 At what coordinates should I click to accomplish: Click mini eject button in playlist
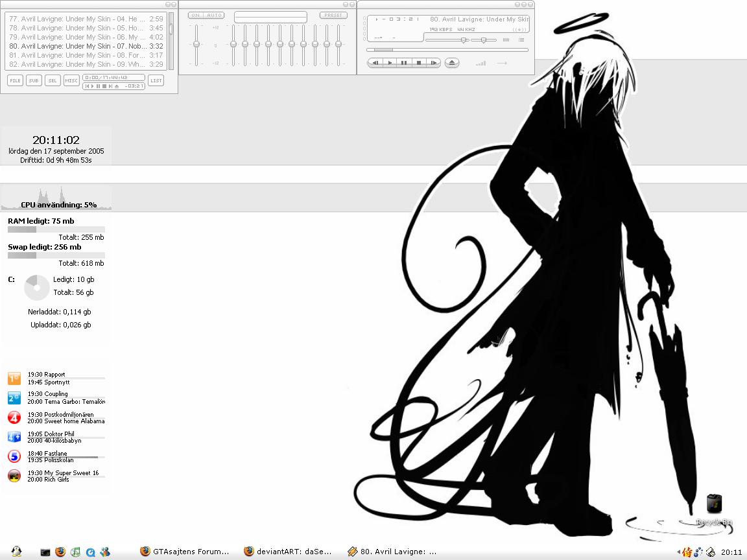coord(117,86)
